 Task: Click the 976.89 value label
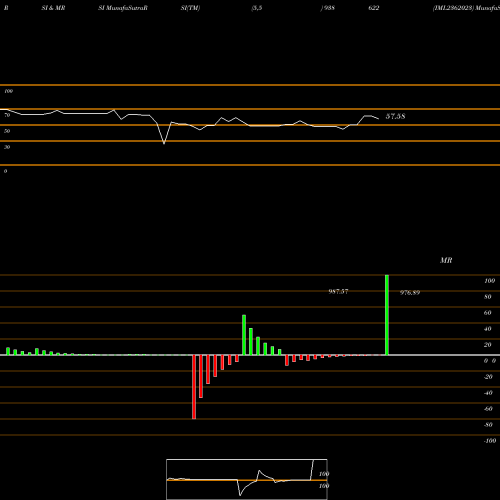[410, 292]
